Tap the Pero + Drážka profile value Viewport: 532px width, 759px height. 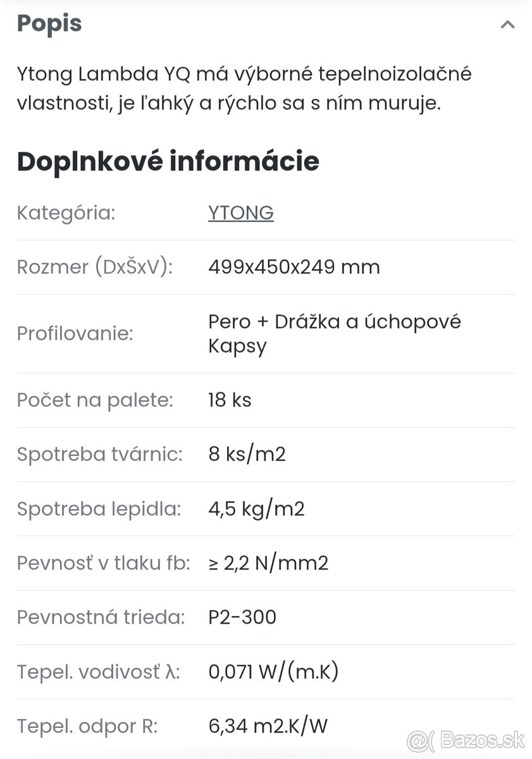(334, 333)
